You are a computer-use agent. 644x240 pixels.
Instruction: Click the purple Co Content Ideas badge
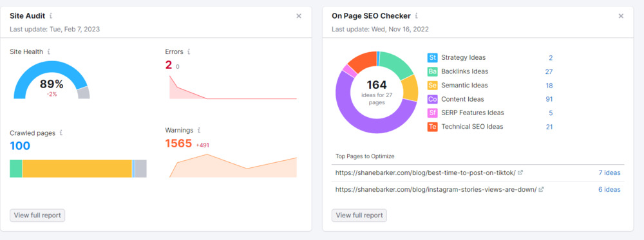[x=433, y=99]
